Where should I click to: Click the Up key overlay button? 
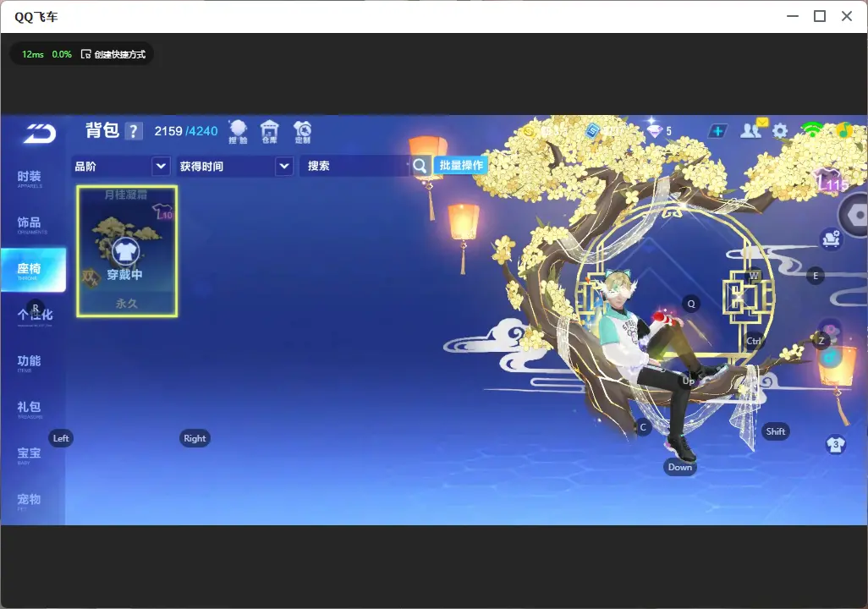point(688,381)
